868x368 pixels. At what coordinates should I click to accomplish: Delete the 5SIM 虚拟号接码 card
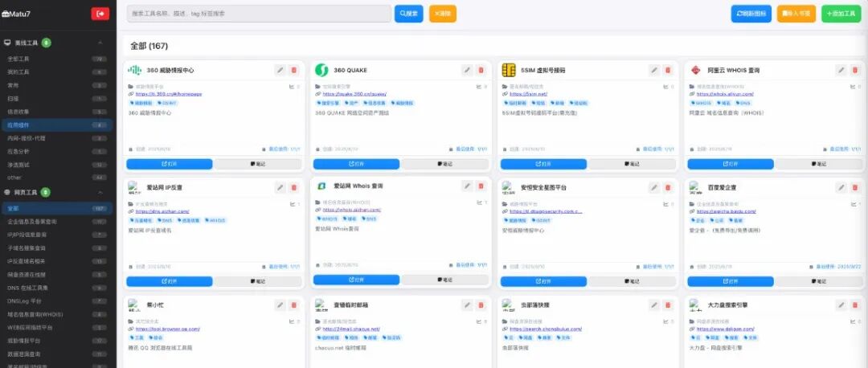668,70
